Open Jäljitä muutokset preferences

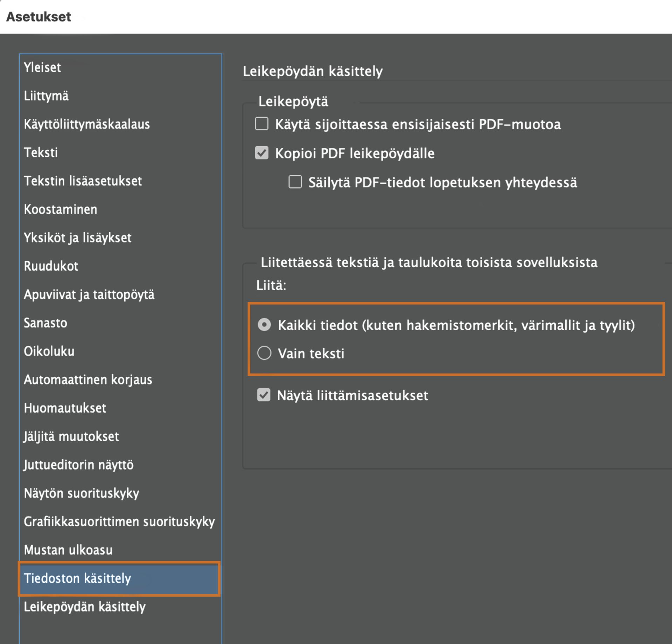(x=71, y=437)
